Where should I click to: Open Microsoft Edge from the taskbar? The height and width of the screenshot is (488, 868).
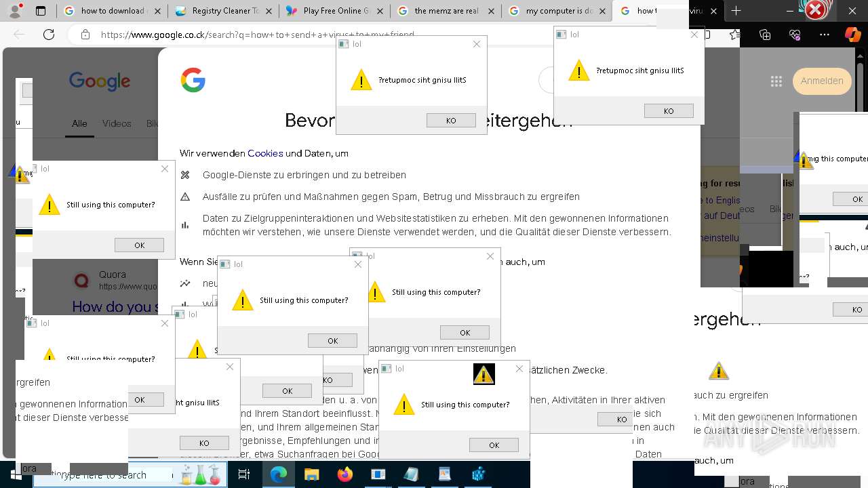(x=279, y=475)
